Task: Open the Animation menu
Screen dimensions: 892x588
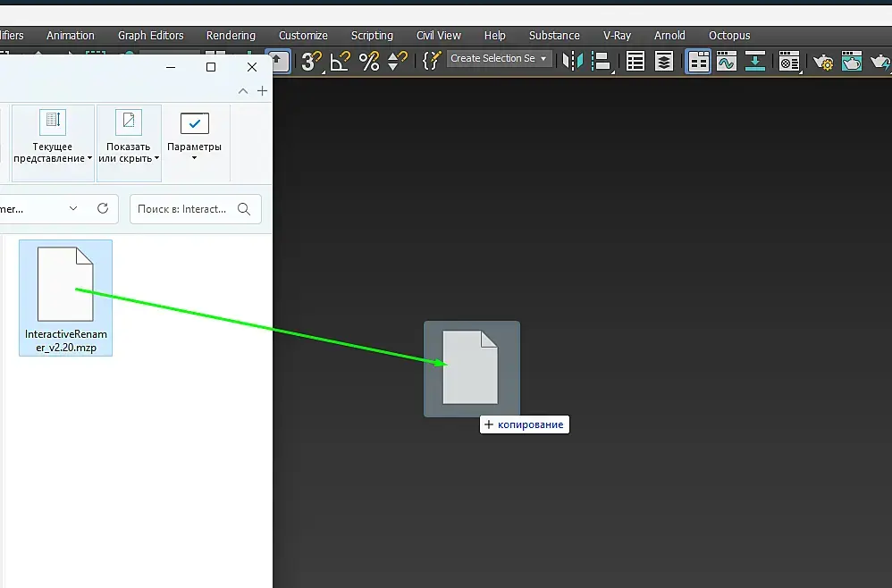Action: coord(71,35)
